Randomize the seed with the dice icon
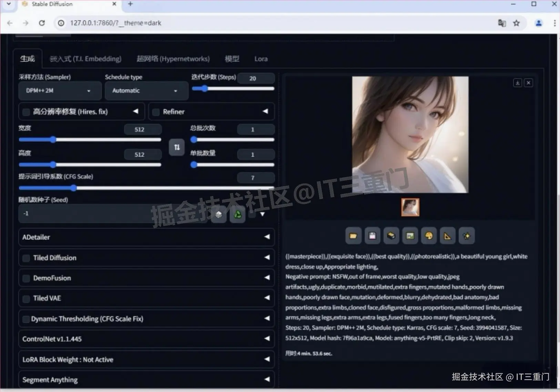560x392 pixels. click(218, 214)
